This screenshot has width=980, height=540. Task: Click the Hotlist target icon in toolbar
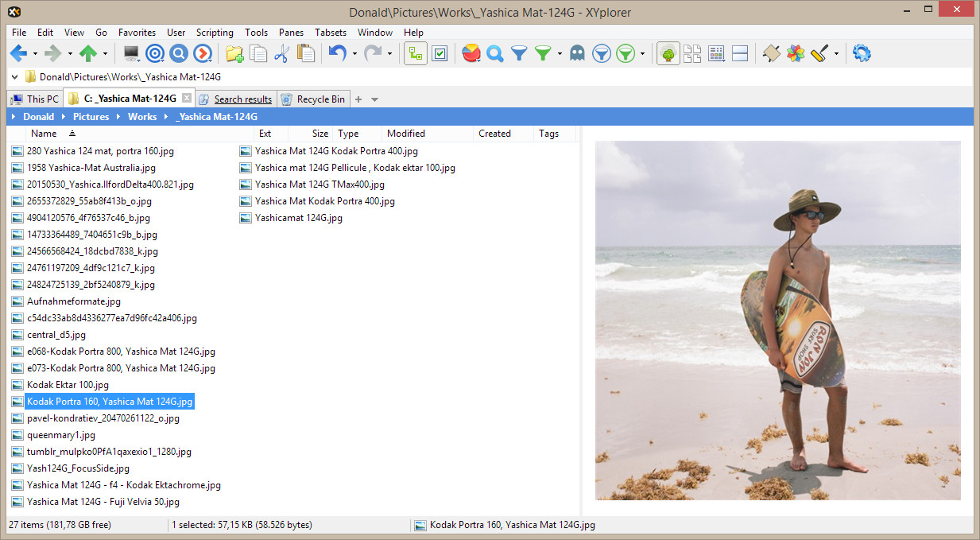coord(155,53)
